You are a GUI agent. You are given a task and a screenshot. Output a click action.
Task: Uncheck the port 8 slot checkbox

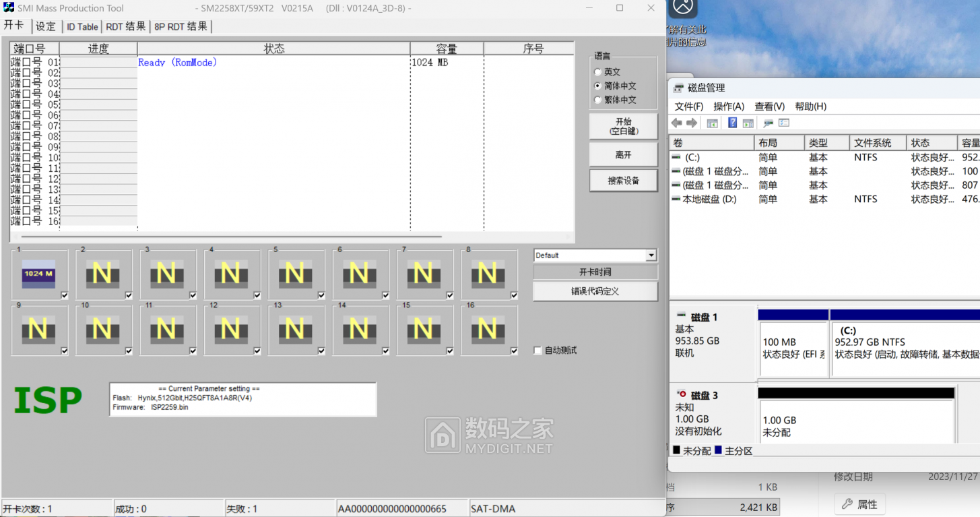[514, 295]
